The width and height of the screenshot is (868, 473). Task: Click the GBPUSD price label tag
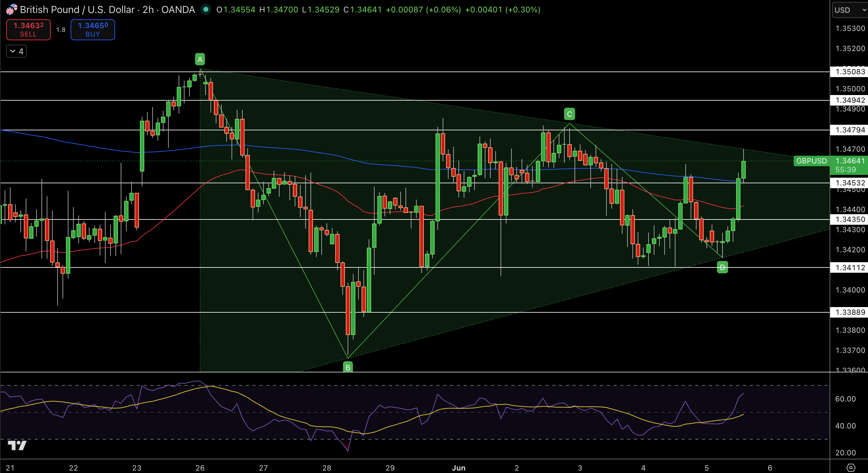point(811,161)
